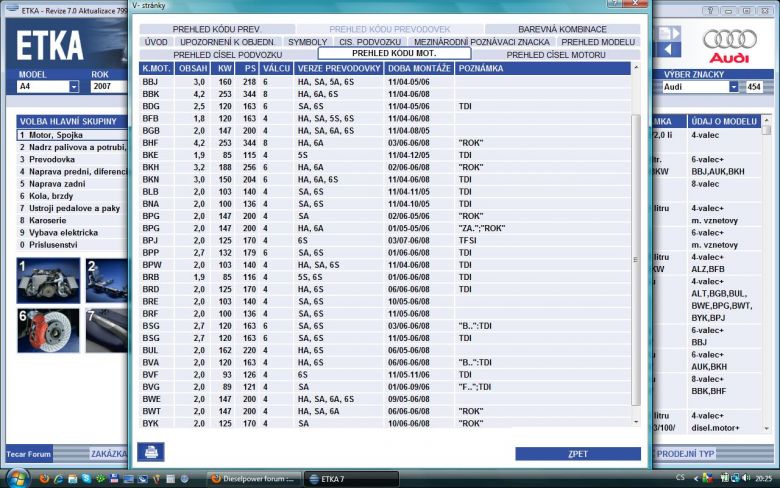Sort by OBSAH column header
The height and width of the screenshot is (488, 780).
(x=193, y=68)
